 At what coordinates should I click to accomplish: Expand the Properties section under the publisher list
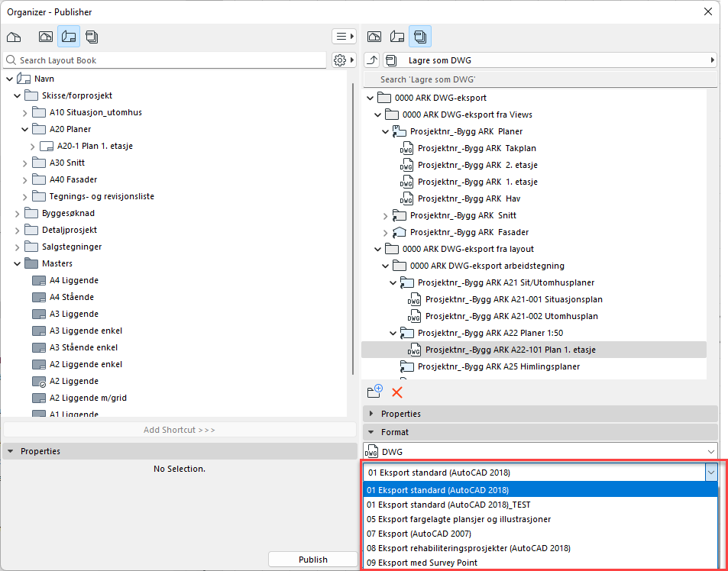pos(372,414)
